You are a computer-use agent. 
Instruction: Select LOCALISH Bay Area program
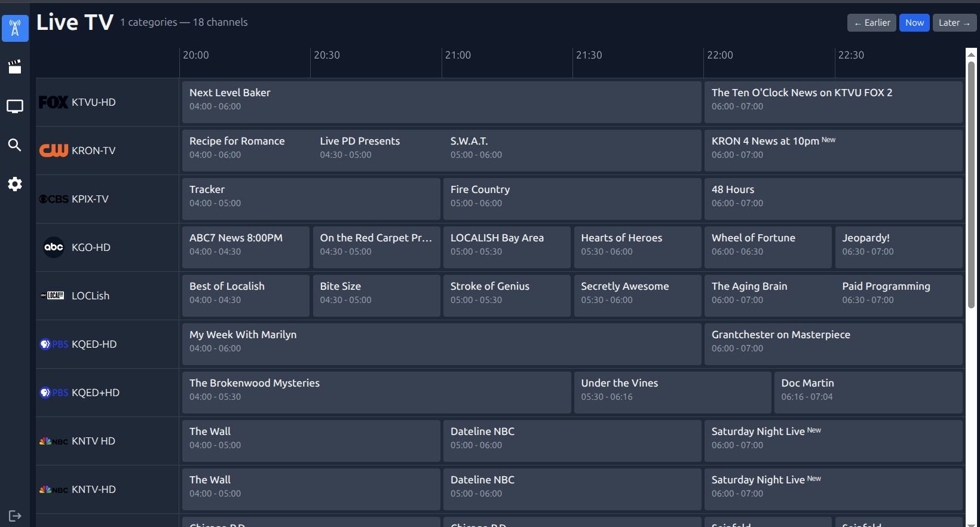click(x=507, y=247)
